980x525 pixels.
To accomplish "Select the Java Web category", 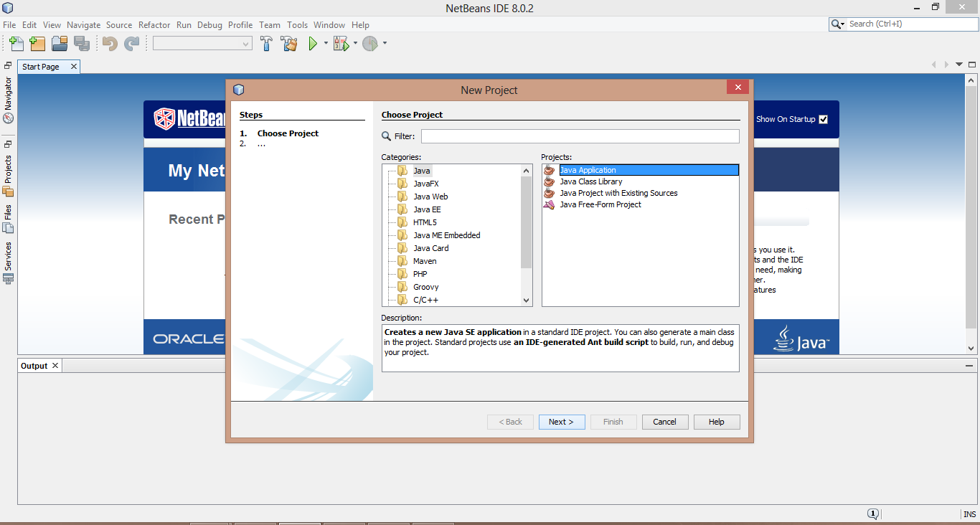I will [x=430, y=197].
